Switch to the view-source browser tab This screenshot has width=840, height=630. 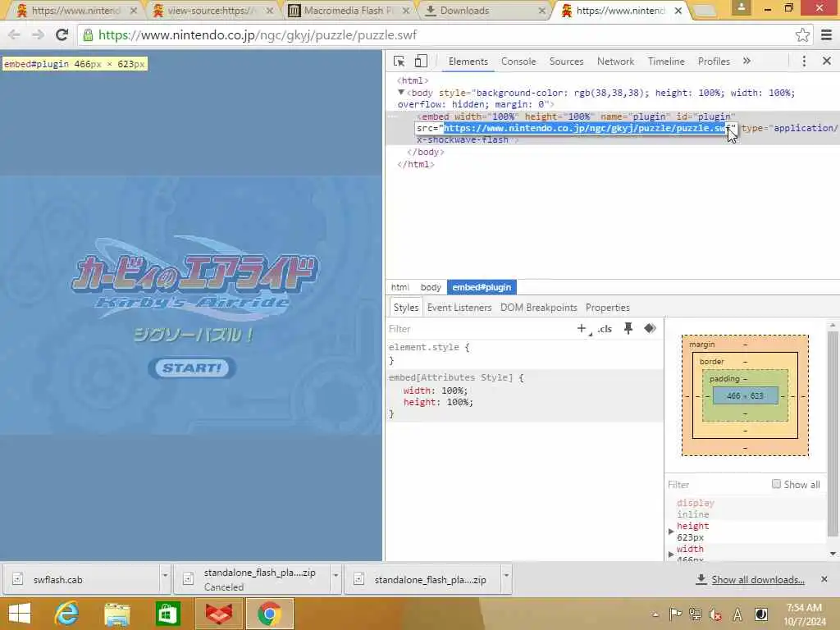pos(212,11)
